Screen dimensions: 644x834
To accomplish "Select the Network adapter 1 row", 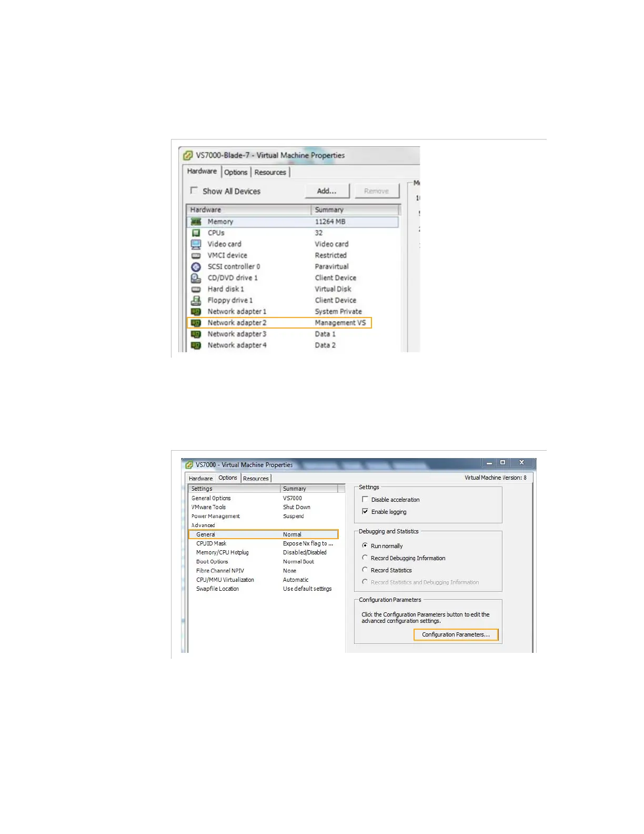I will pos(293,312).
